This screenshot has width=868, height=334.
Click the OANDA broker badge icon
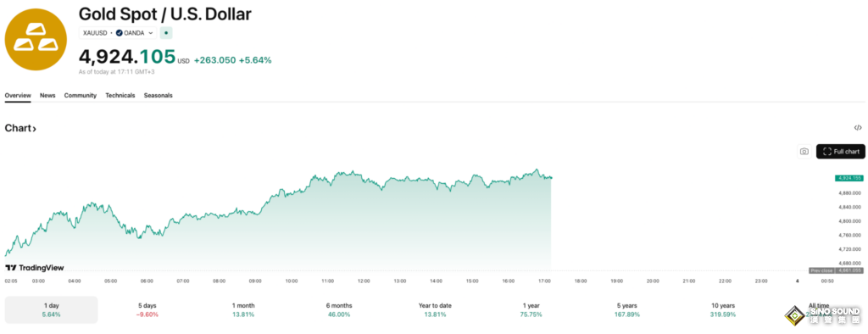(x=120, y=33)
